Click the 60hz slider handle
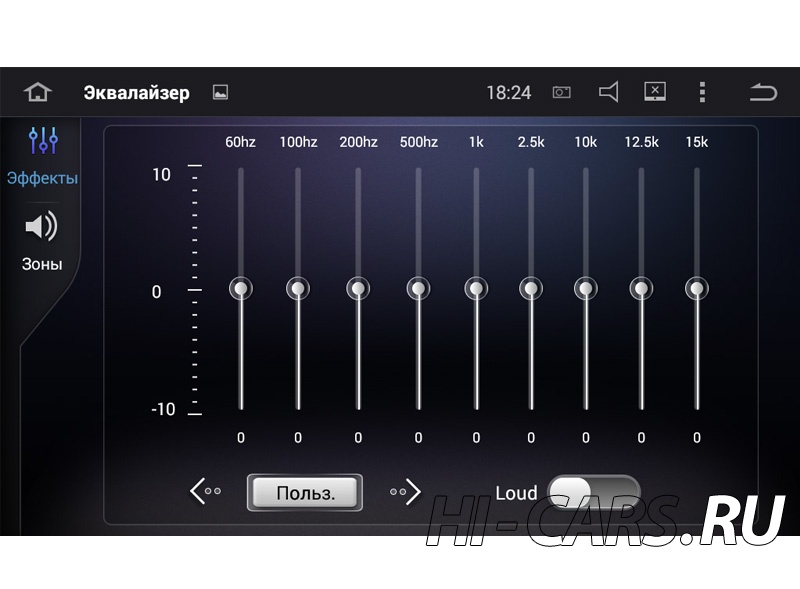The image size is (800, 589). pyautogui.click(x=241, y=289)
